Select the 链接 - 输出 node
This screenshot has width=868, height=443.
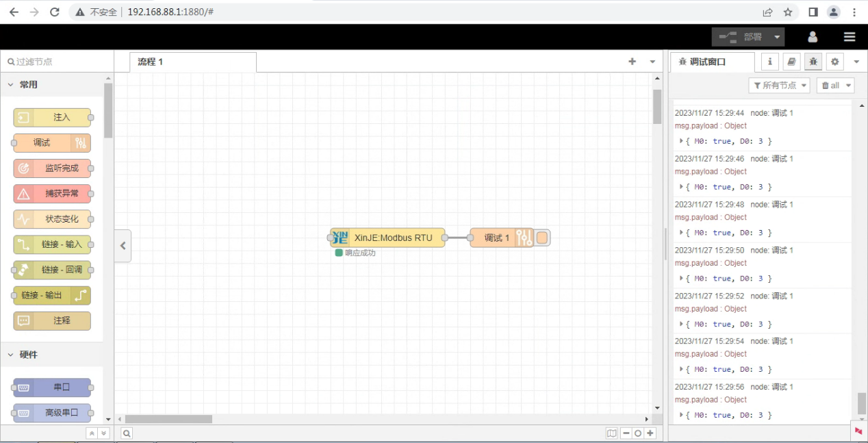pyautogui.click(x=52, y=295)
